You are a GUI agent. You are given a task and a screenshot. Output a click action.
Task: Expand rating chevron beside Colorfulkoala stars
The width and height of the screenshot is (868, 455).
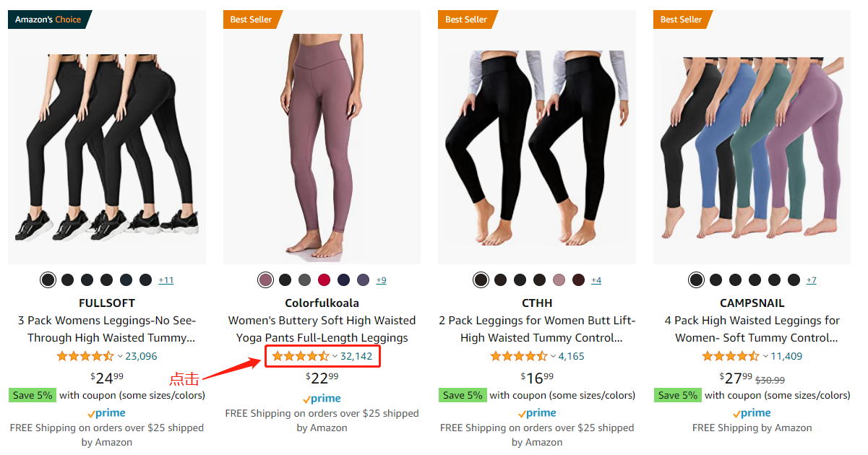click(x=335, y=356)
